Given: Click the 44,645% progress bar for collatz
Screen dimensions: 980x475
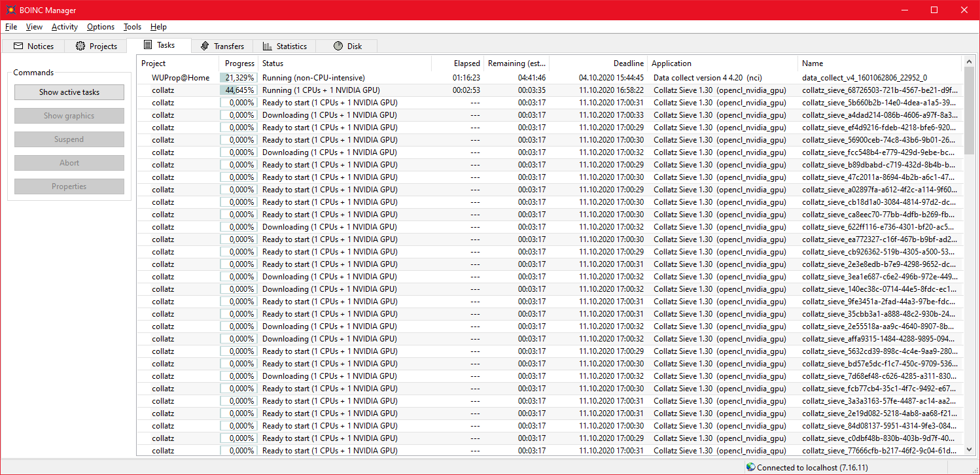Looking at the screenshot, I should click(x=238, y=90).
